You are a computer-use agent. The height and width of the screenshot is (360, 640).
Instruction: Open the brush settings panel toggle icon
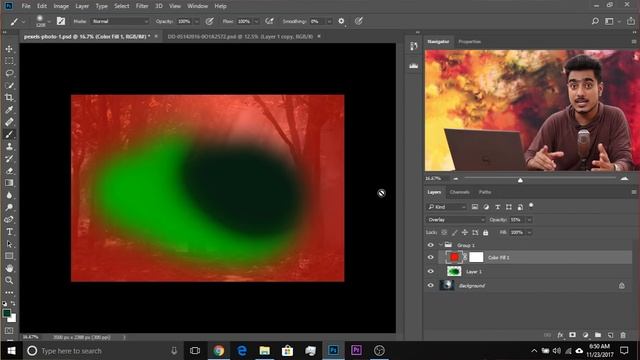(x=61, y=21)
